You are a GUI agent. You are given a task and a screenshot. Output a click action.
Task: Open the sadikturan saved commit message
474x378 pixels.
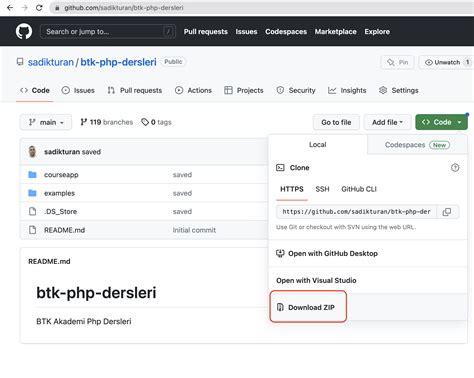pos(91,152)
